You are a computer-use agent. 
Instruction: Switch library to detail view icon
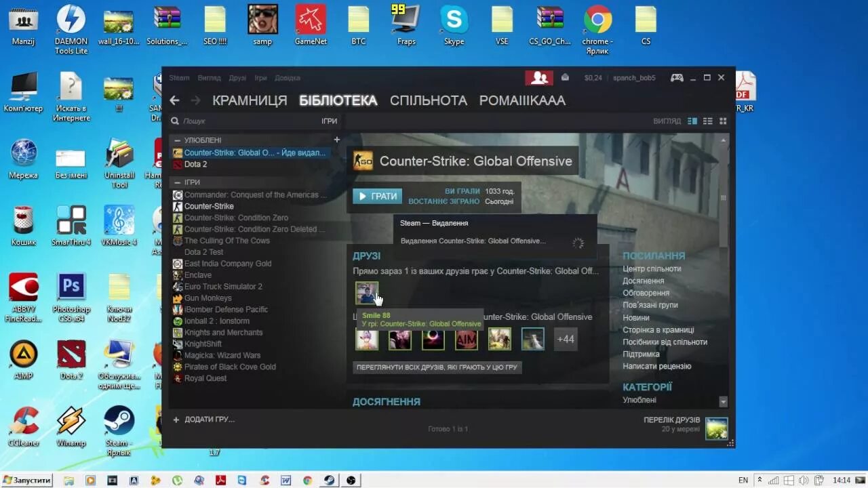click(692, 121)
